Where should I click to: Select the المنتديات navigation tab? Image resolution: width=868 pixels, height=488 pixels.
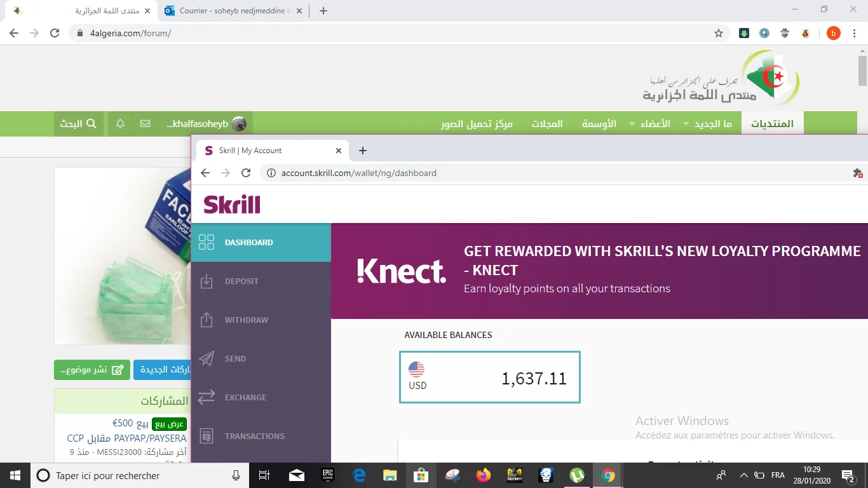pyautogui.click(x=772, y=124)
